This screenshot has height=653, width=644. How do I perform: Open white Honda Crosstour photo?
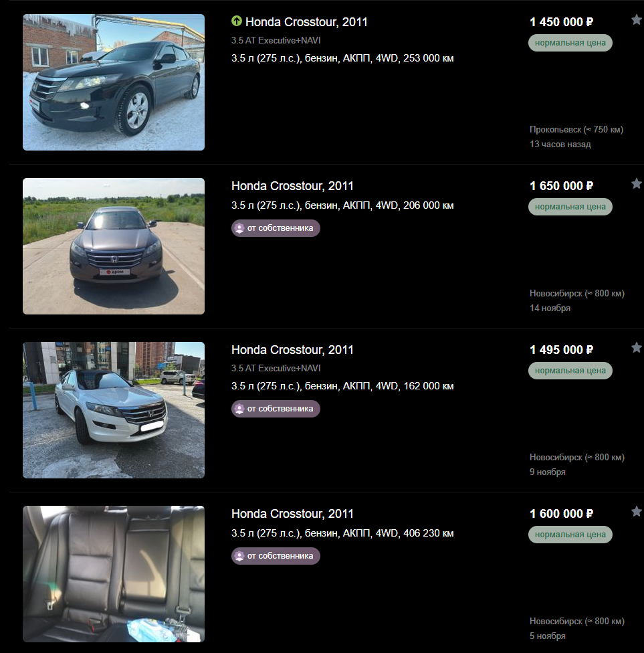coord(114,409)
